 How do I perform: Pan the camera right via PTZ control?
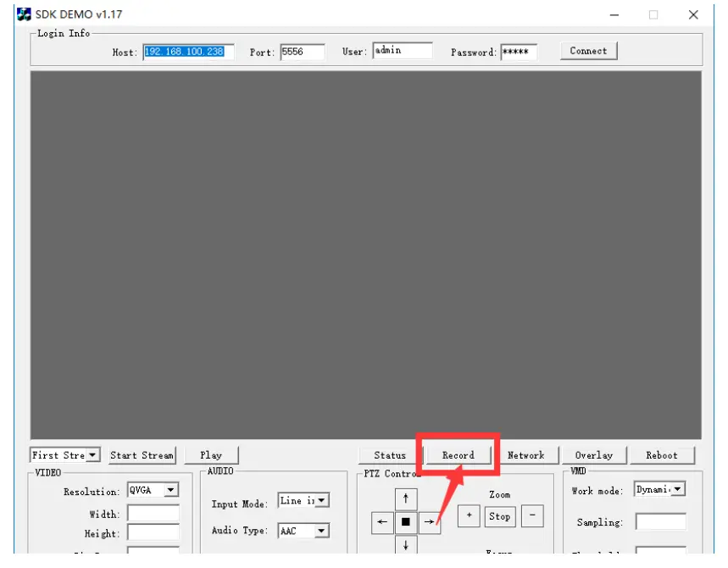click(431, 522)
